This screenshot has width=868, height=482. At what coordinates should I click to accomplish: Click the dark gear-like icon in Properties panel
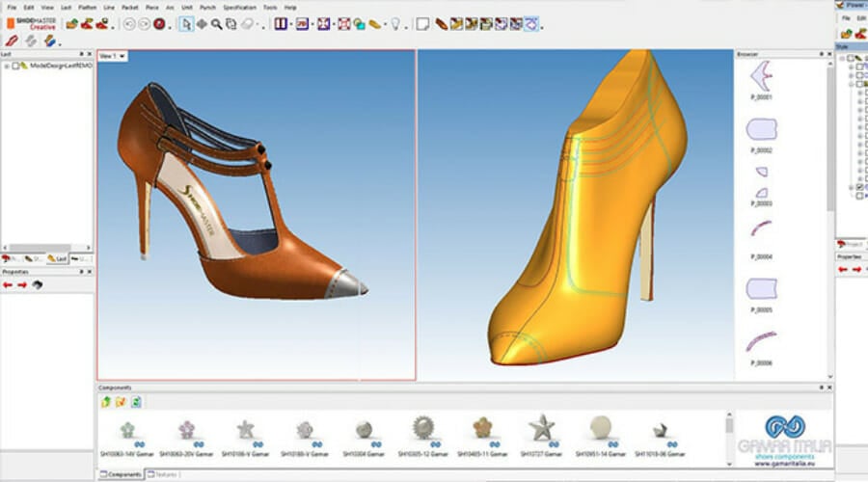point(37,285)
